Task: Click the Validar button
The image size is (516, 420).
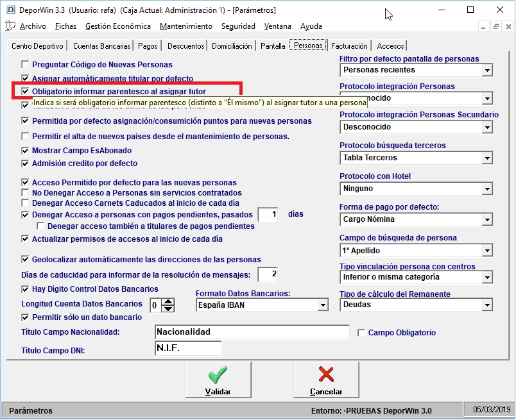Action: click(218, 380)
